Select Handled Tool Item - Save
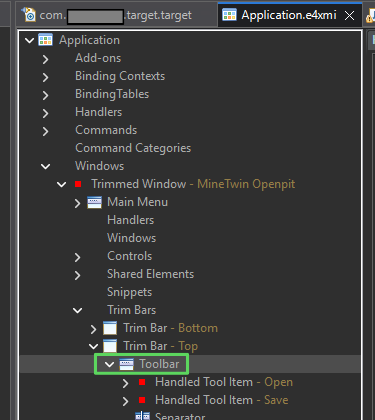375x420 pixels. pos(222,400)
